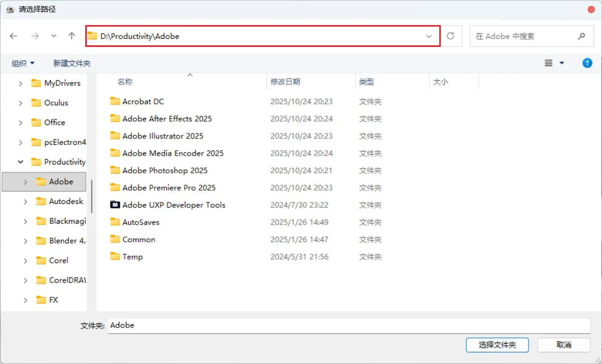Sort files by the 修改日期 column
The height and width of the screenshot is (364, 602).
click(x=285, y=82)
